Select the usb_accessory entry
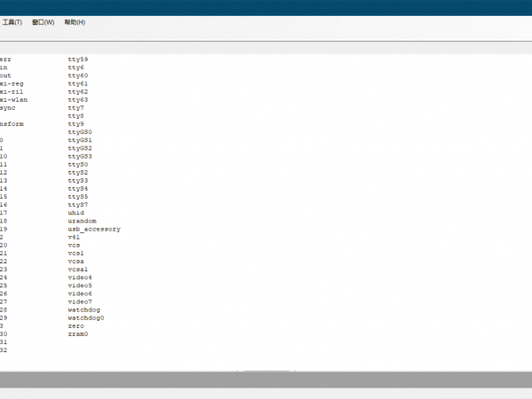The width and height of the screenshot is (532, 399). 94,229
